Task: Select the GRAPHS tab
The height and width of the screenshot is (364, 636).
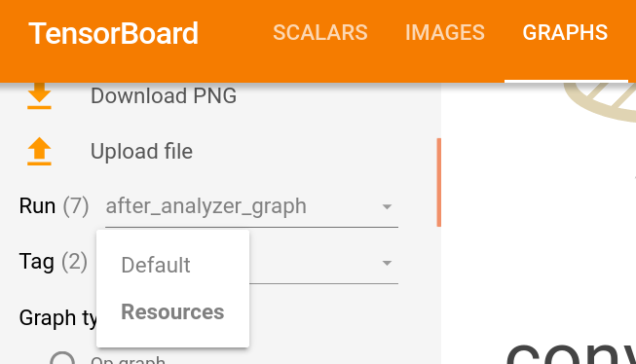Action: (565, 32)
